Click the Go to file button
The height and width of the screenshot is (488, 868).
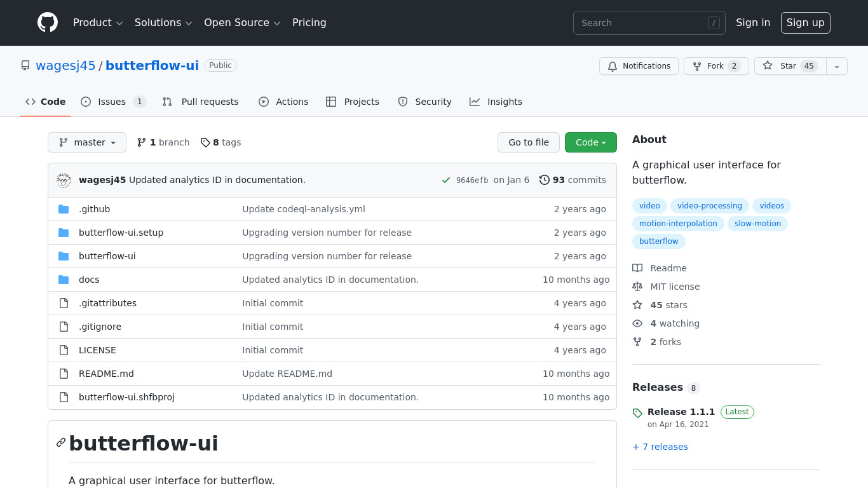[529, 142]
